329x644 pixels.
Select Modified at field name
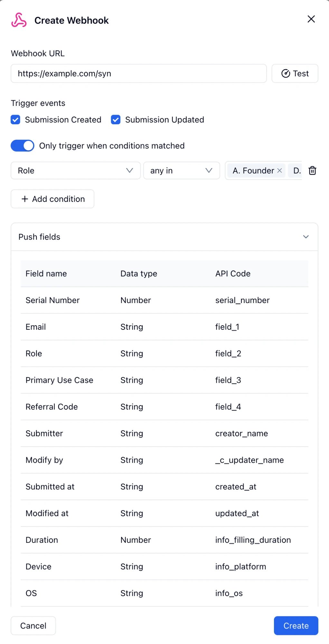47,513
